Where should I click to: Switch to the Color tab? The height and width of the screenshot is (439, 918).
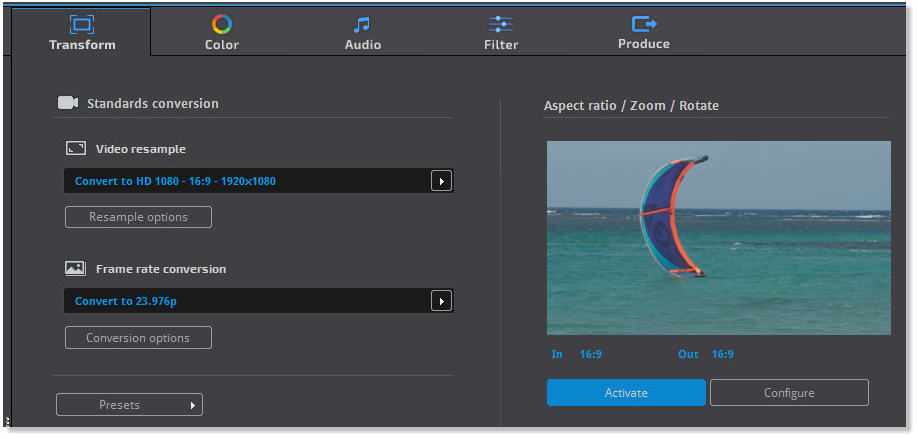tap(222, 32)
